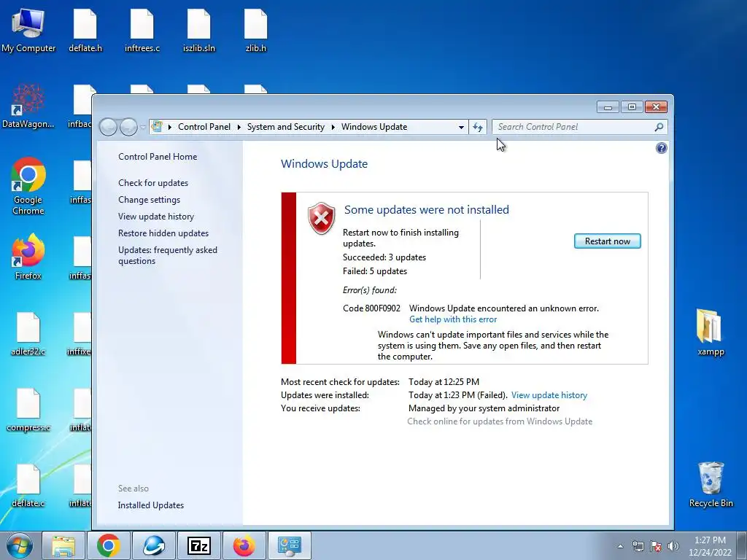Open the Windows Start menu orb
The width and height of the screenshot is (747, 560).
coord(20,545)
